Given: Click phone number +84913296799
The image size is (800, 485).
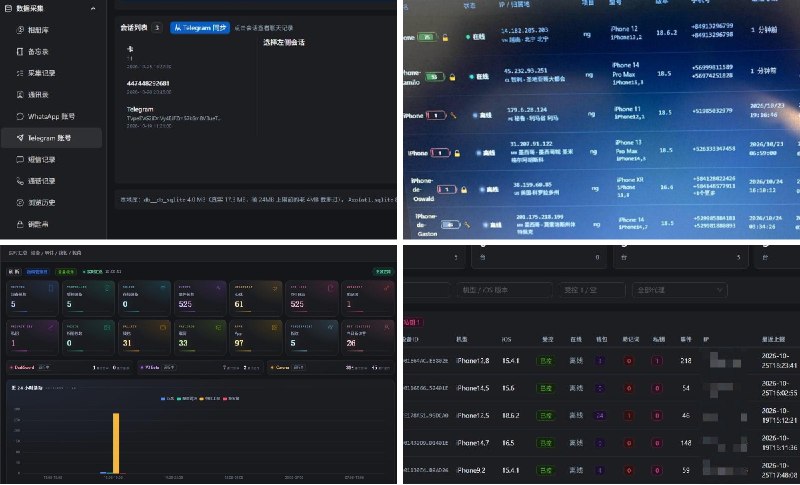Looking at the screenshot, I should 712,26.
